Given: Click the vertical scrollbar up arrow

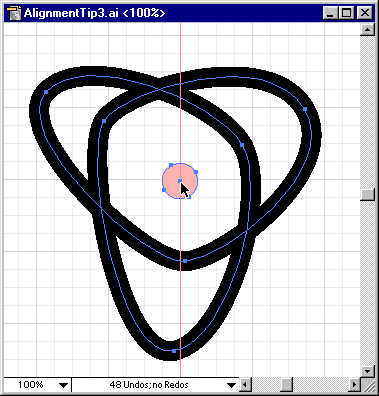Looking at the screenshot, I should 367,29.
